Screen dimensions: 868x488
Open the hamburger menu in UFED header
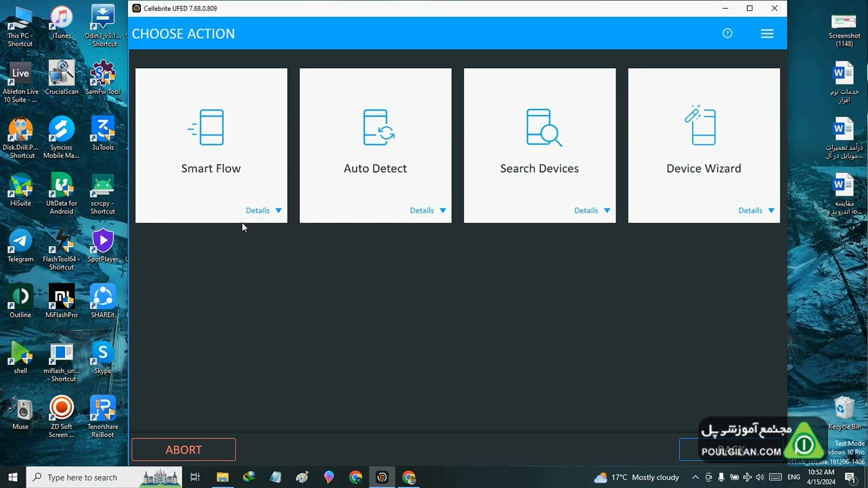pos(767,34)
